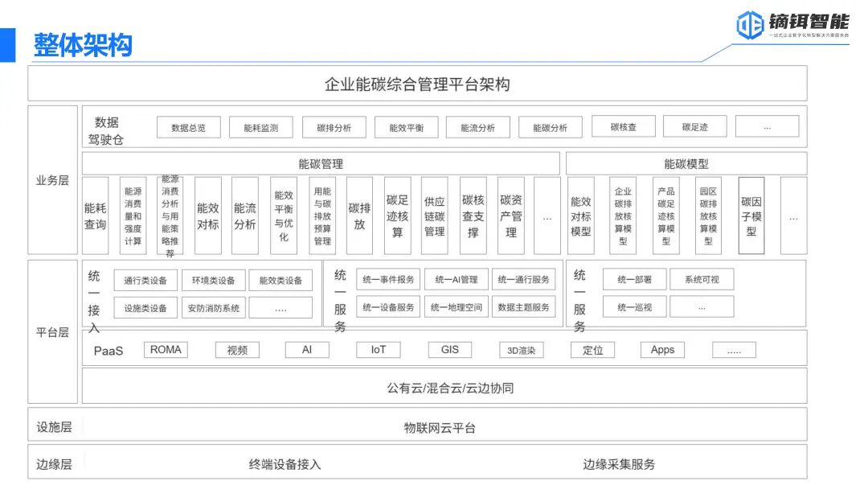Select the 碳因子模型 box
Screen dimensions: 868x489
point(751,216)
